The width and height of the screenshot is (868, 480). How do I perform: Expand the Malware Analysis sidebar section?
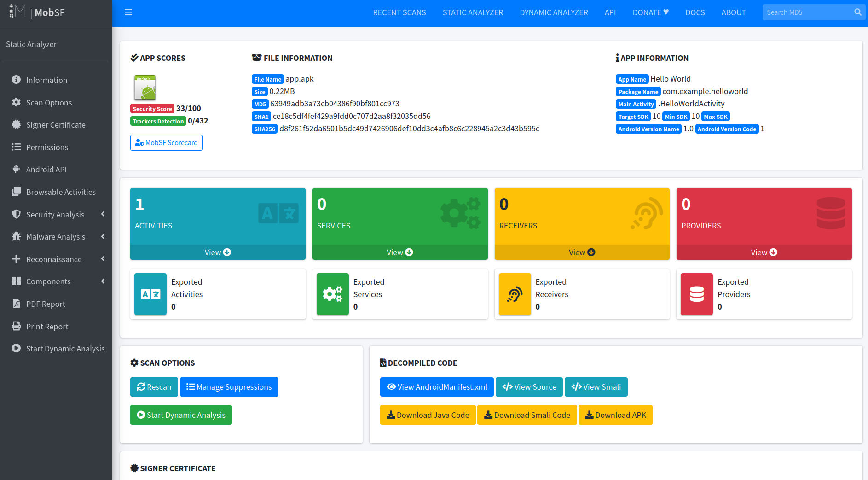56,237
